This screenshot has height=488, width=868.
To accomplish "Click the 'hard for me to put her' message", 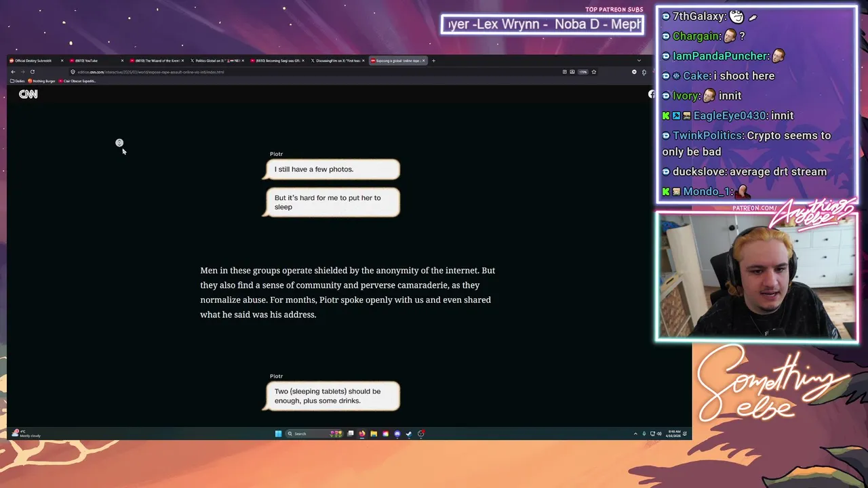I will [x=332, y=203].
